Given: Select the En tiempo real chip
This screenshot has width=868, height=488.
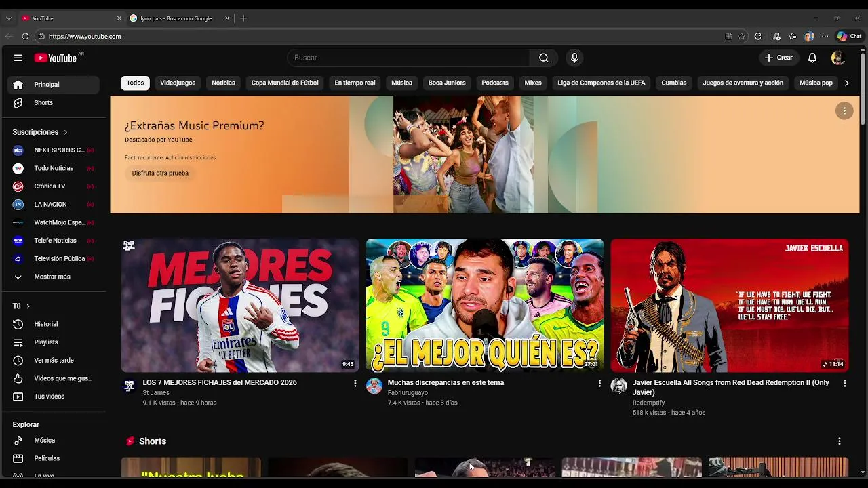Looking at the screenshot, I should 355,83.
